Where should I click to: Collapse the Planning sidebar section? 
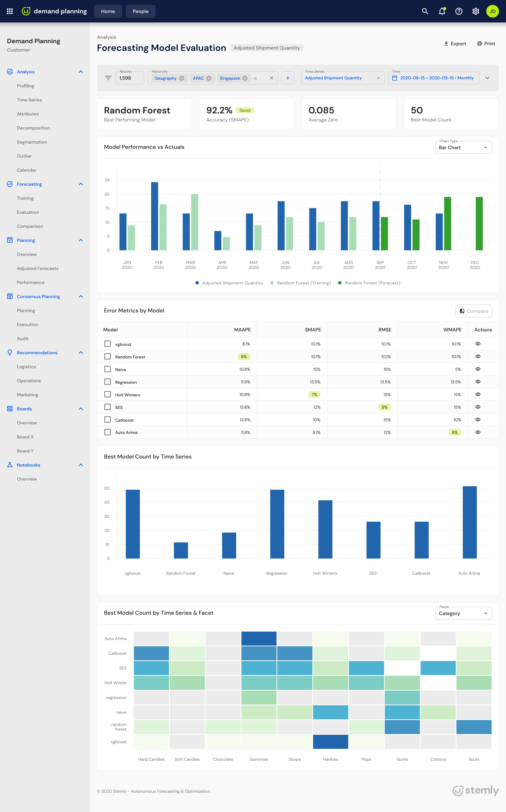coord(81,240)
